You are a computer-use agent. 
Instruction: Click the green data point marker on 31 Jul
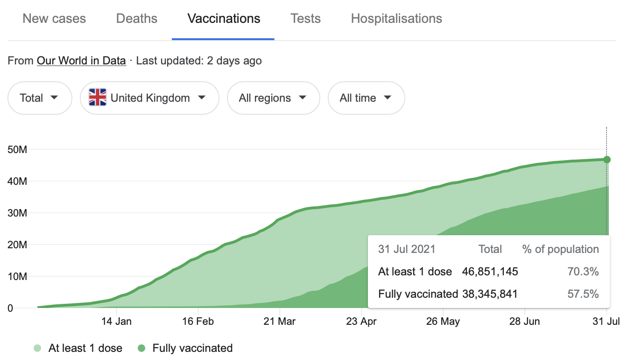click(x=607, y=160)
